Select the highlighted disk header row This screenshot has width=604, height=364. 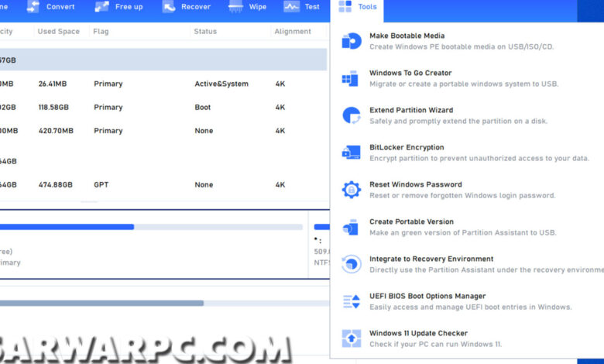(163, 60)
